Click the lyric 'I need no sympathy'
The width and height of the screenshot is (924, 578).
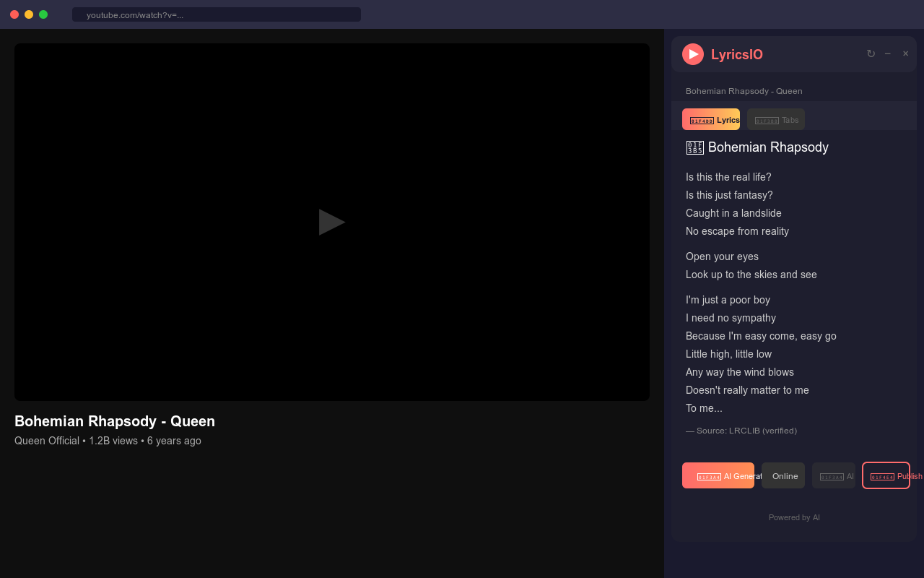(731, 318)
